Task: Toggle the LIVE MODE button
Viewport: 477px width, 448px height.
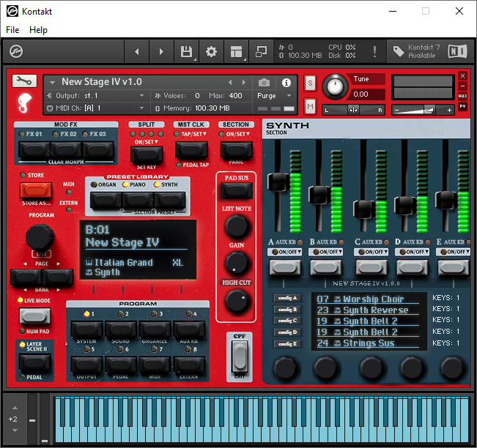Action: [x=35, y=316]
